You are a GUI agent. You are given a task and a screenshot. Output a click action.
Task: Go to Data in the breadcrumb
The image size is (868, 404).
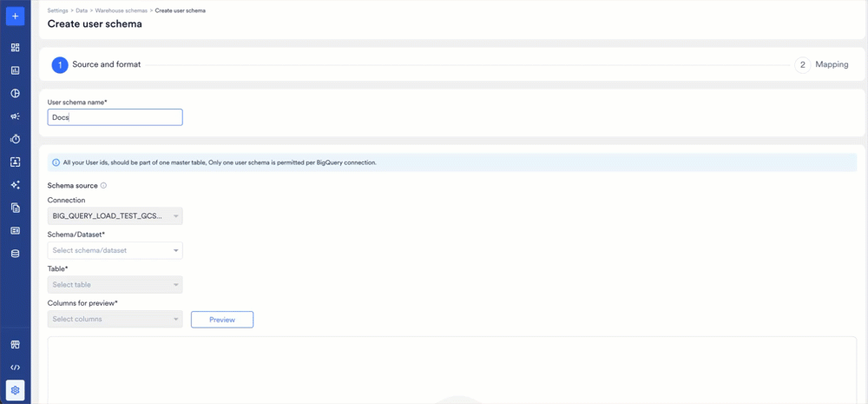click(82, 11)
